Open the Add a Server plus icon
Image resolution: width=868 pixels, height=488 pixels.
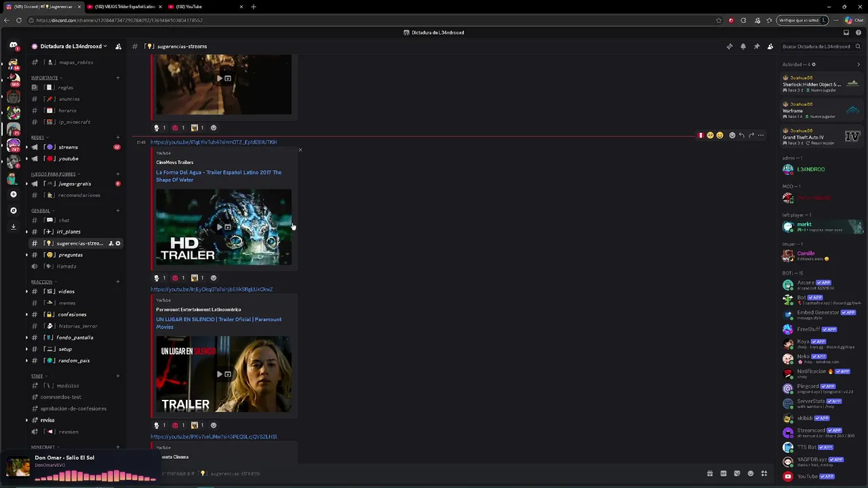14,195
